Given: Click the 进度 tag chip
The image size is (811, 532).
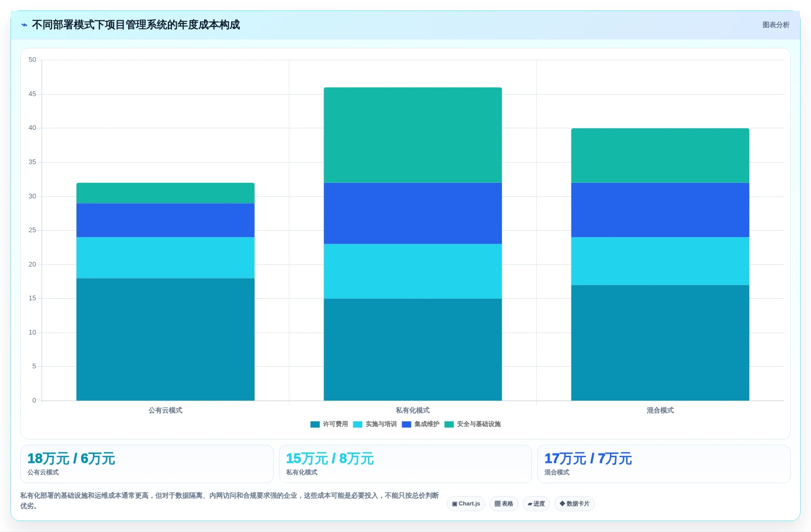Looking at the screenshot, I should 536,504.
